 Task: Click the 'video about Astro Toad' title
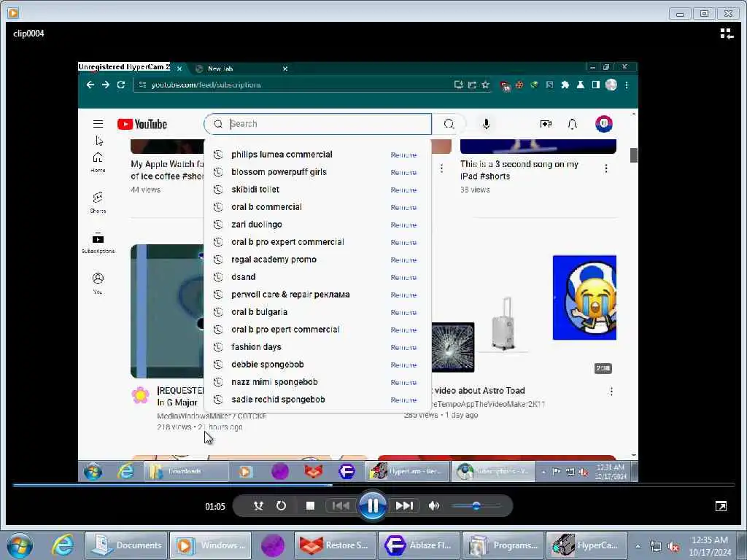click(479, 391)
